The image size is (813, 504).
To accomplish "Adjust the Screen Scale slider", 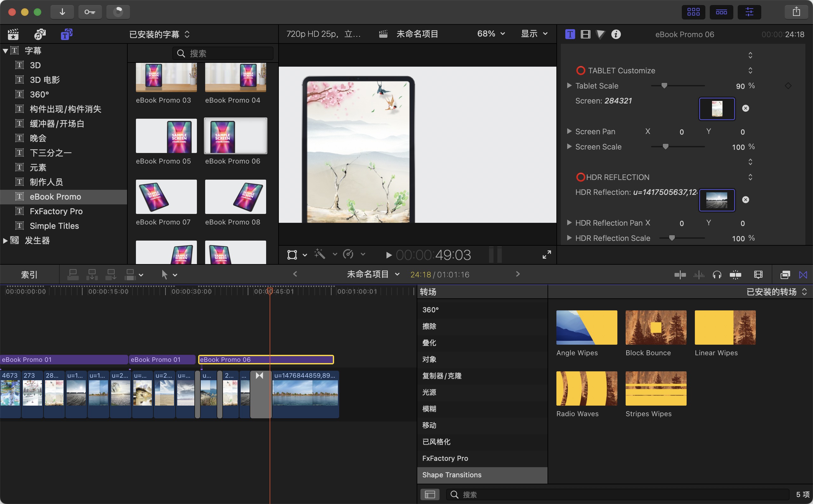I will pos(665,147).
